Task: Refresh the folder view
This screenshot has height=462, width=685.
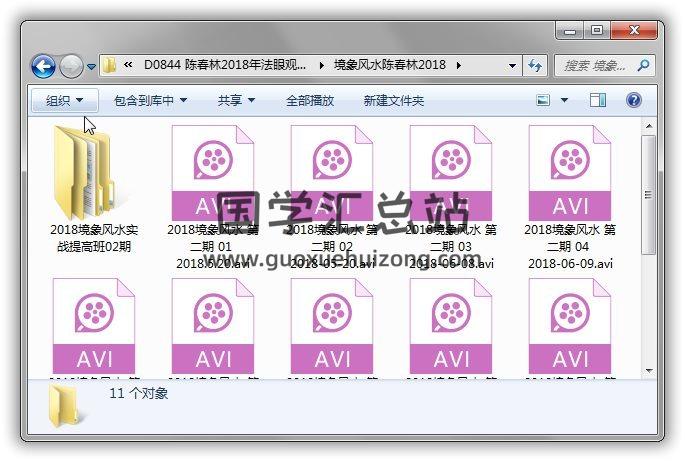Action: click(535, 66)
